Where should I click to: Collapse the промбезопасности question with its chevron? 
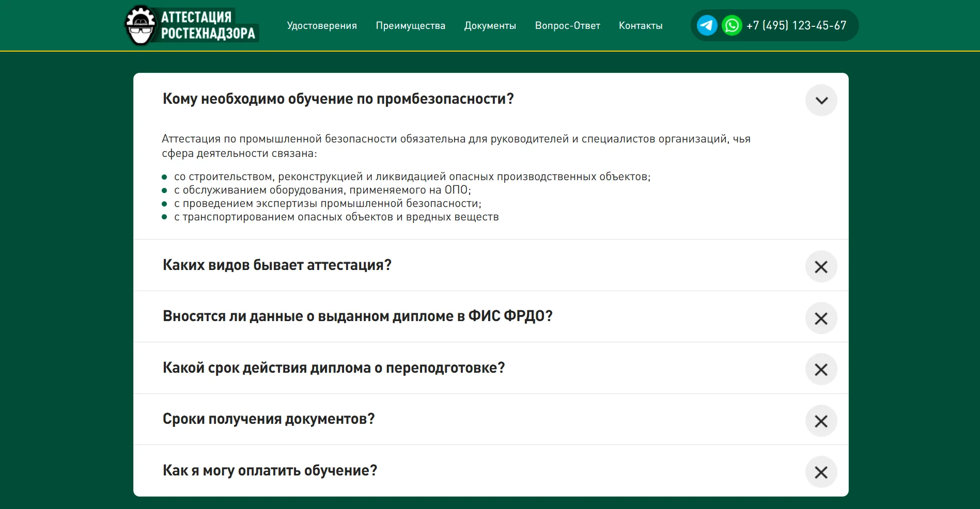pos(821,100)
